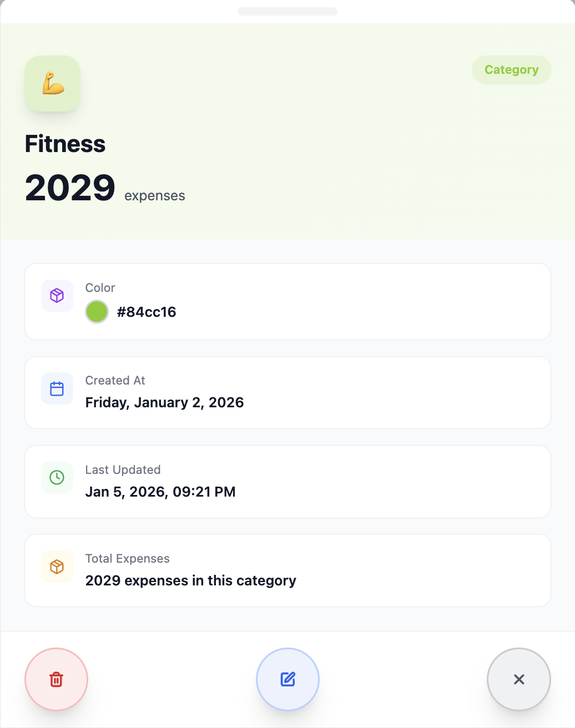Click the Fitness category title
The width and height of the screenshot is (575, 728).
pyautogui.click(x=65, y=144)
